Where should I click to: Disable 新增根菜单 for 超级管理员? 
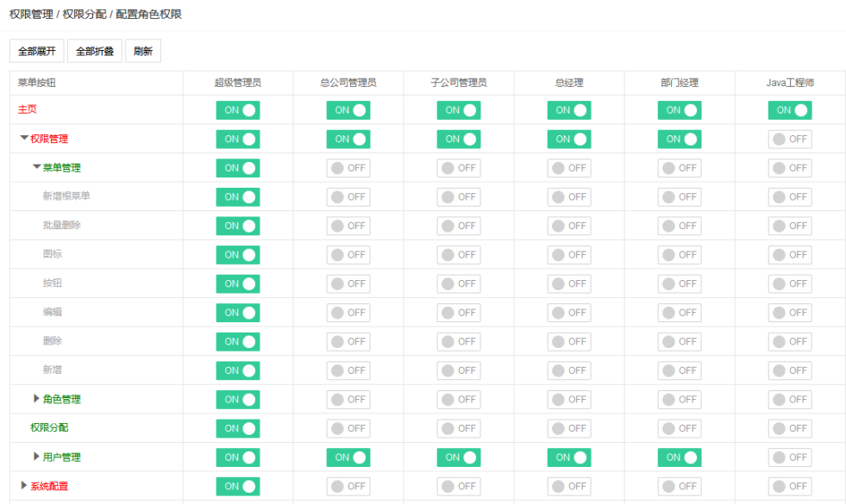click(x=238, y=197)
